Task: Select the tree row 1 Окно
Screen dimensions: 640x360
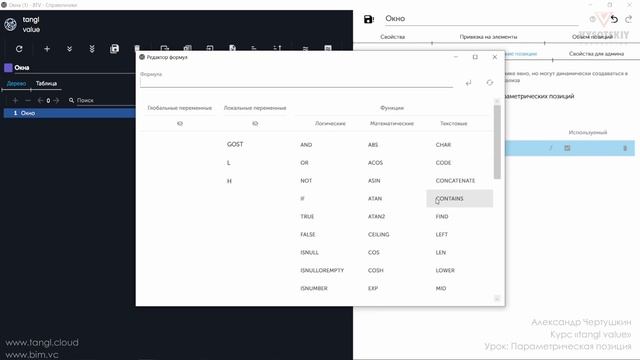Action: pos(69,113)
